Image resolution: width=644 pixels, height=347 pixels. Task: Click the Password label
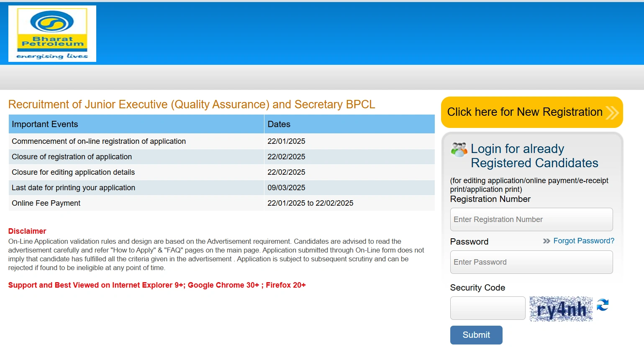[x=469, y=242]
